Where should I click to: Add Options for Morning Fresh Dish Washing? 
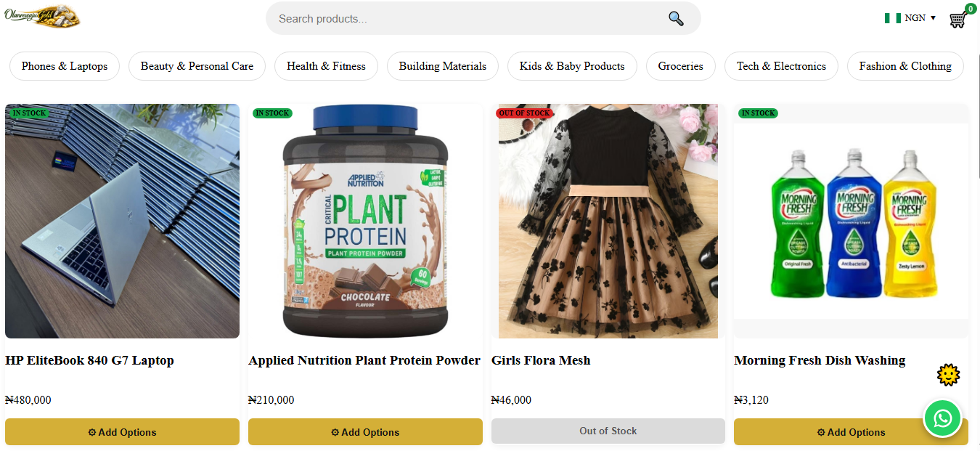click(851, 432)
